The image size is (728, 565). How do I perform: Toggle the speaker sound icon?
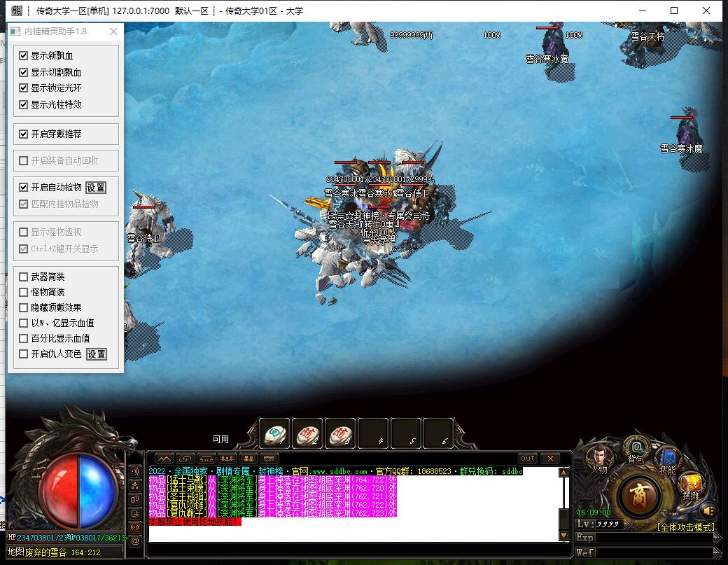click(x=708, y=510)
